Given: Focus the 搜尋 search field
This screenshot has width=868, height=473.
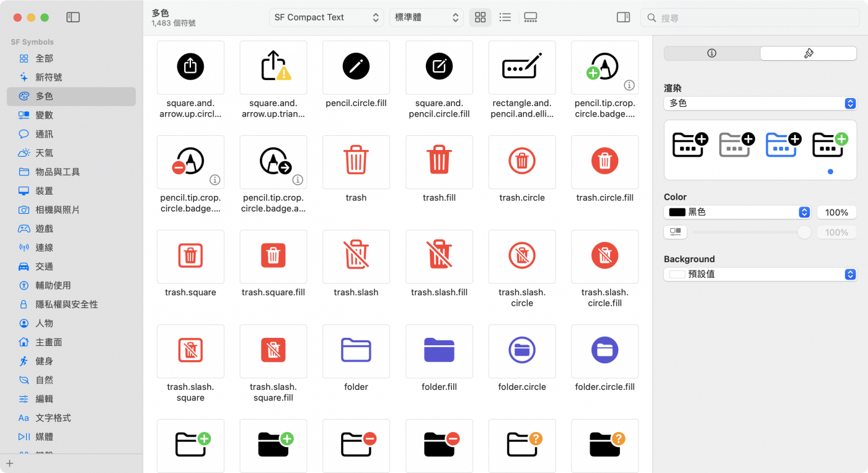Looking at the screenshot, I should [x=750, y=17].
